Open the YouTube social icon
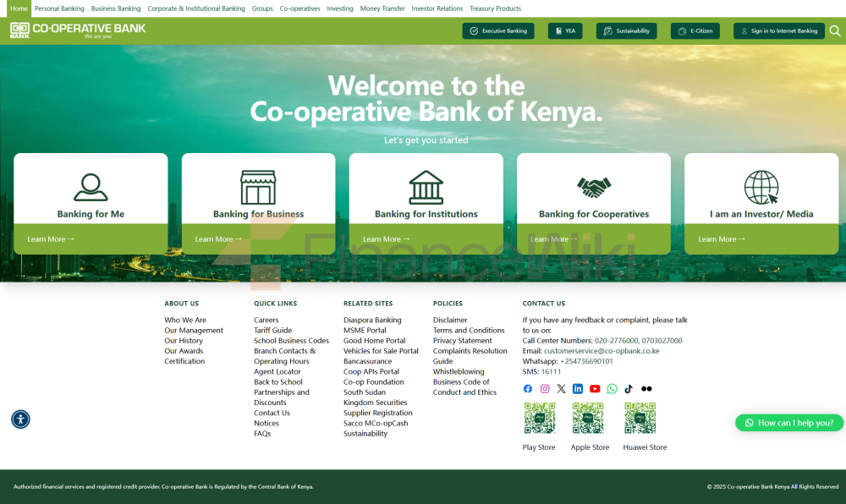 [595, 389]
